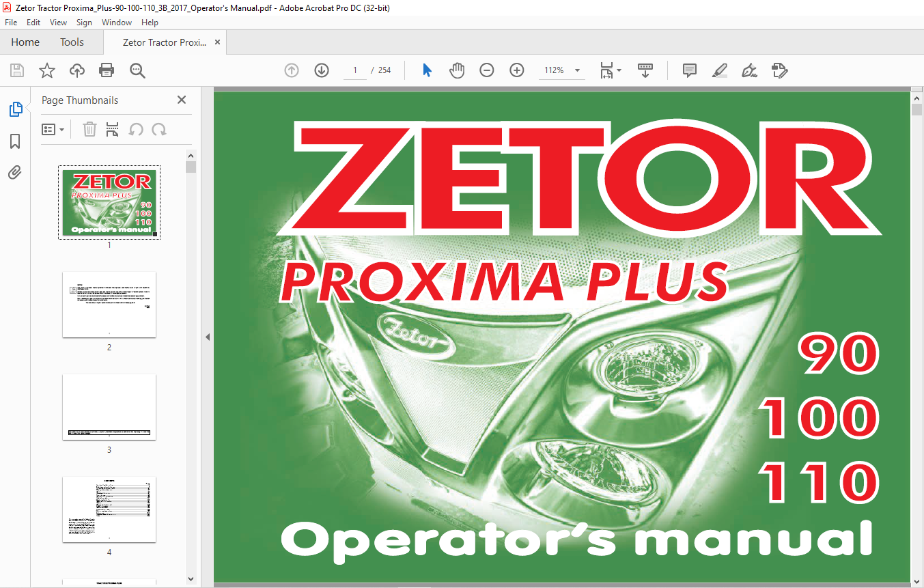The image size is (924, 588).
Task: Select page 3 thumbnail
Action: pos(109,407)
